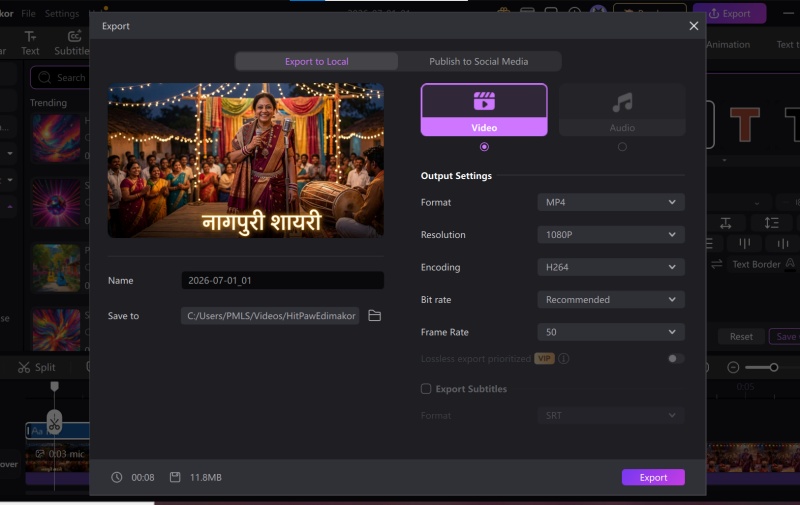The height and width of the screenshot is (505, 800).
Task: Enable the Export Subtitles checkbox
Action: pos(426,389)
